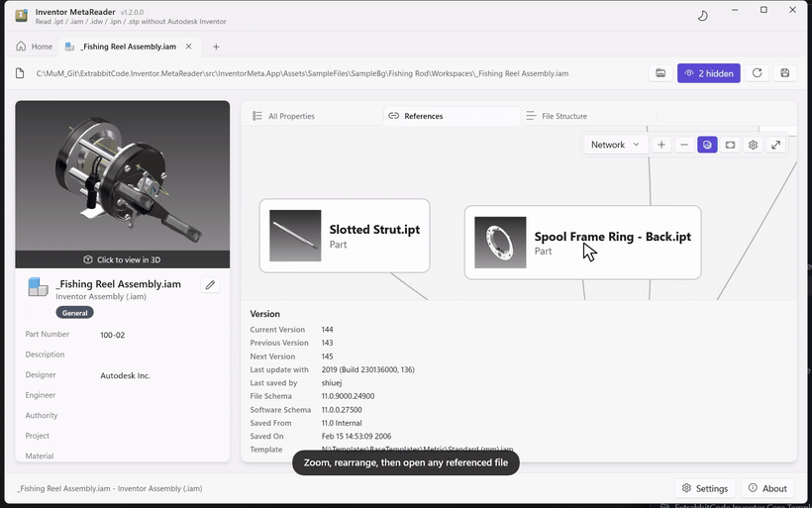812x508 pixels.
Task: Click the Engineer property label
Action: (41, 395)
